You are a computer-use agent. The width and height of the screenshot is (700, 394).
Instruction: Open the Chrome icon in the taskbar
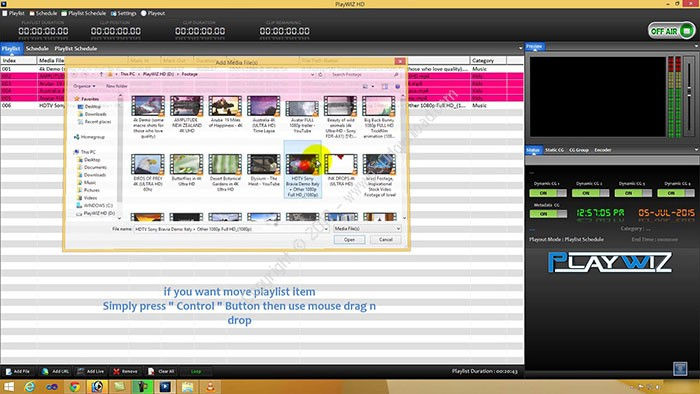75,387
